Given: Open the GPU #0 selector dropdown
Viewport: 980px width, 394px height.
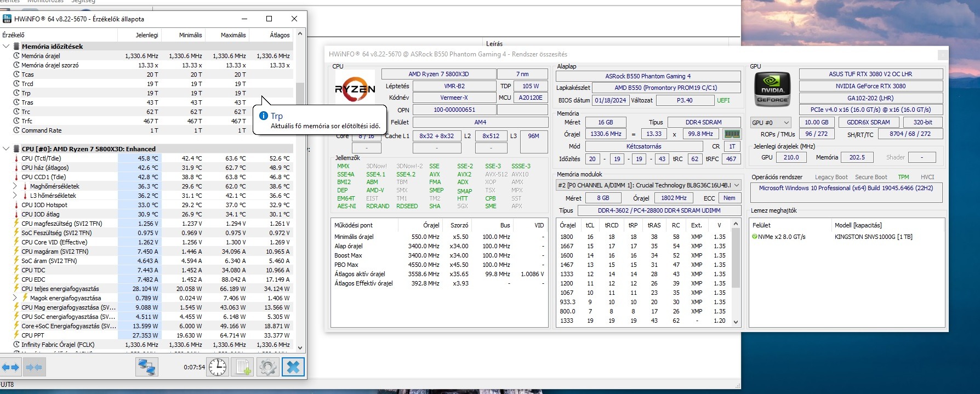Looking at the screenshot, I should 771,123.
